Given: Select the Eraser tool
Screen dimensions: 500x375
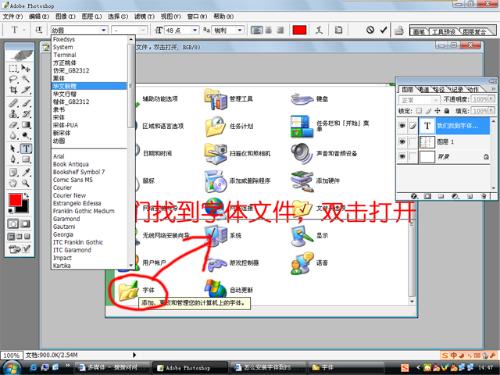Looking at the screenshot, I should click(x=13, y=125).
